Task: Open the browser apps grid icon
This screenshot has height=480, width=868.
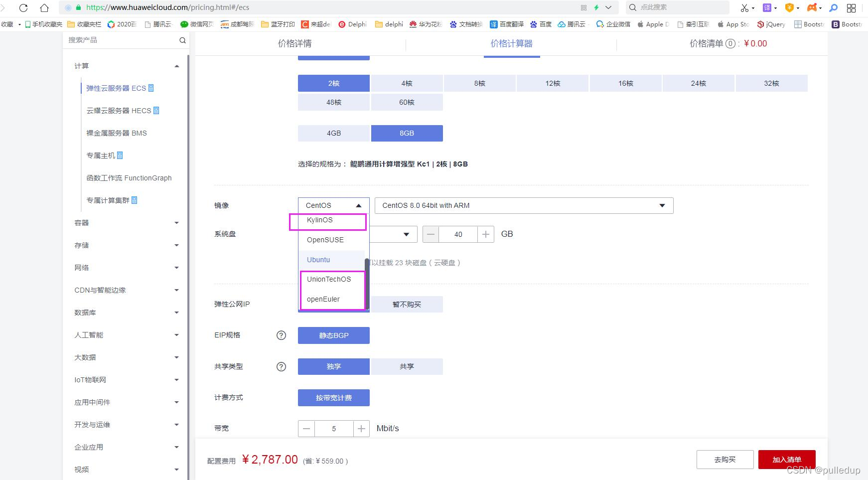Action: [851, 7]
